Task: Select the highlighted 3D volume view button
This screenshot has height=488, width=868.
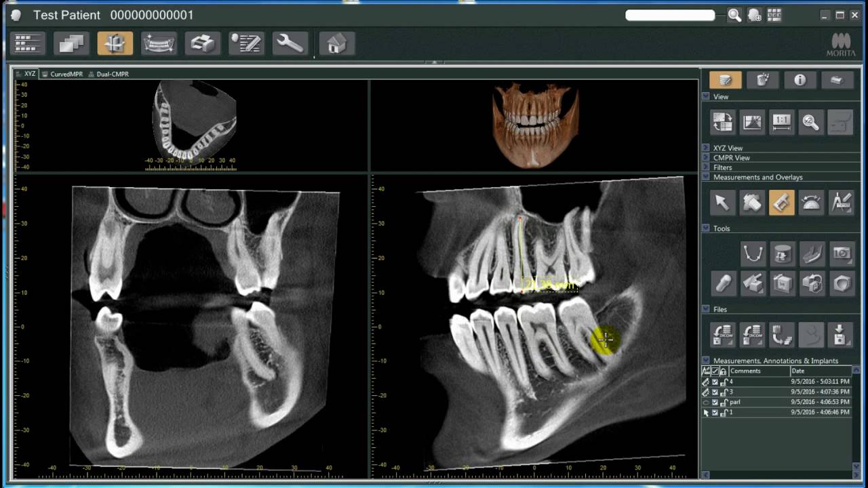Action: tap(115, 43)
